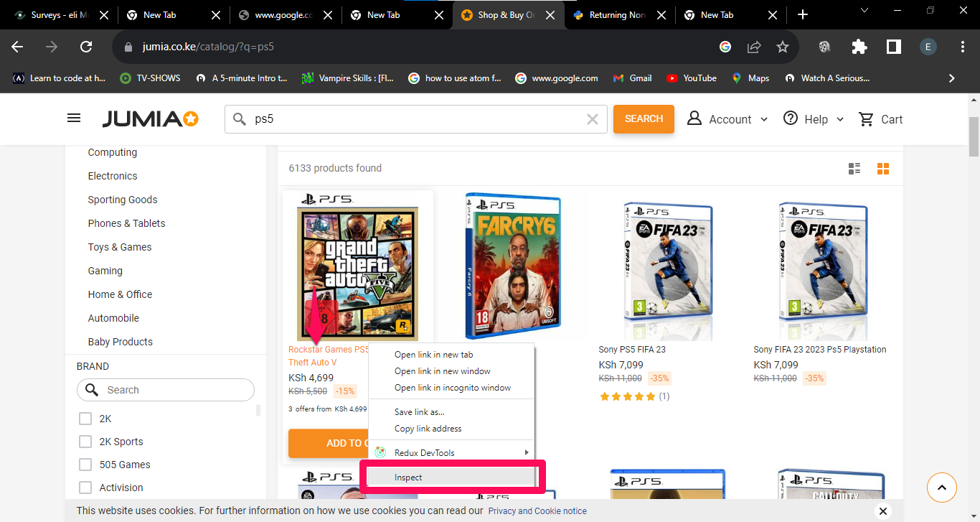Click the brand list scrollbar
Screen dimensions: 980x522
tap(258, 410)
